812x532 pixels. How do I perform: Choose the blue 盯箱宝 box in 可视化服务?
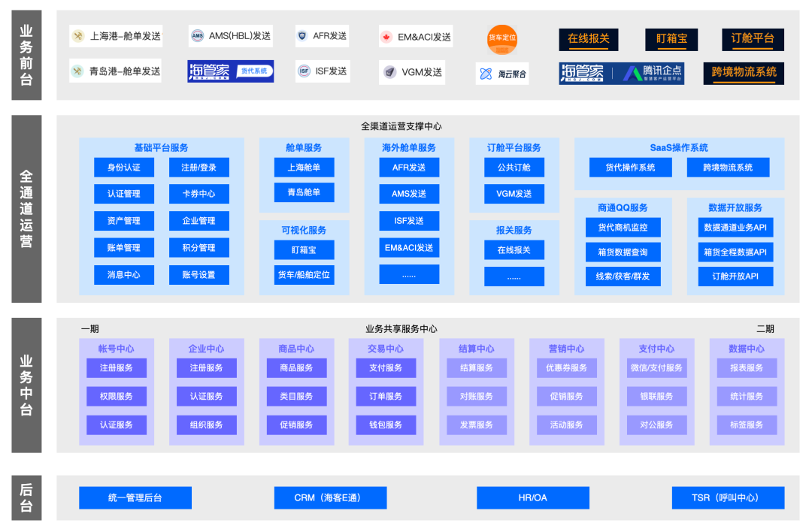click(x=304, y=250)
